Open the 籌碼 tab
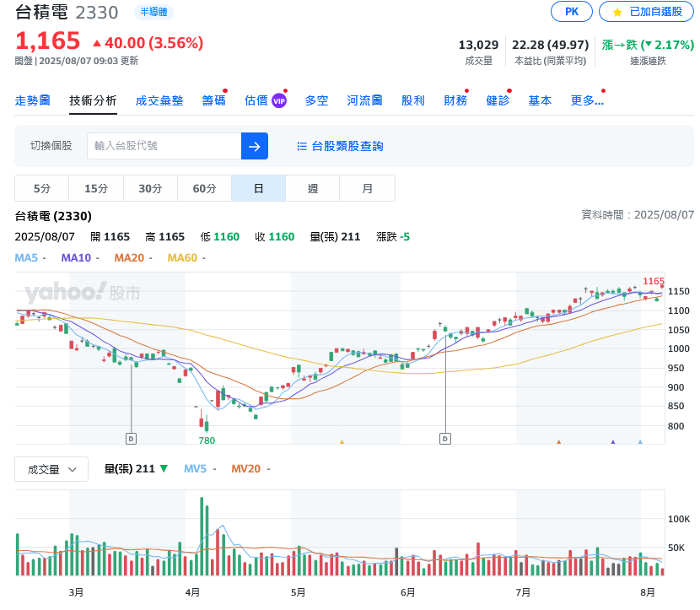700x610 pixels. tap(214, 100)
